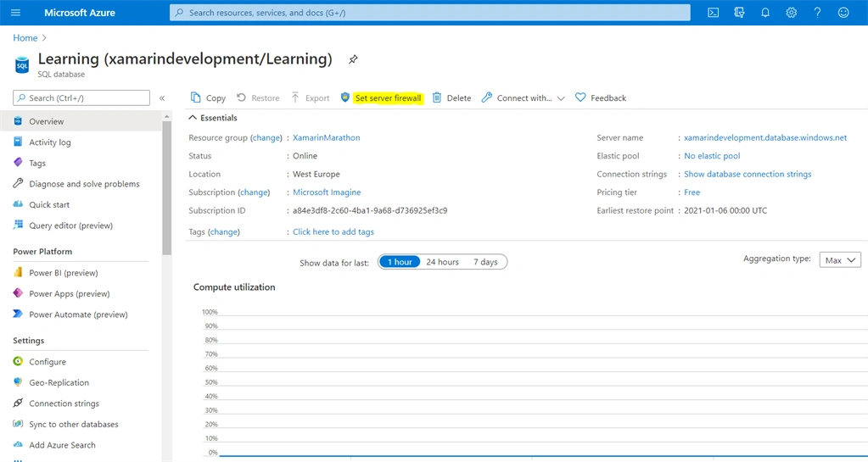Viewport: 868px width, 462px height.
Task: Click the Add Azure Search icon
Action: coord(18,444)
